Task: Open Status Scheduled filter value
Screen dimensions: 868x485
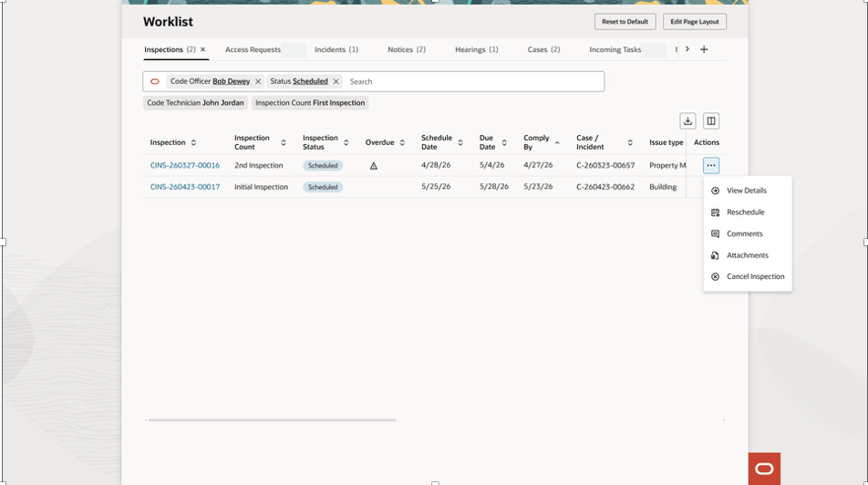Action: coord(310,81)
